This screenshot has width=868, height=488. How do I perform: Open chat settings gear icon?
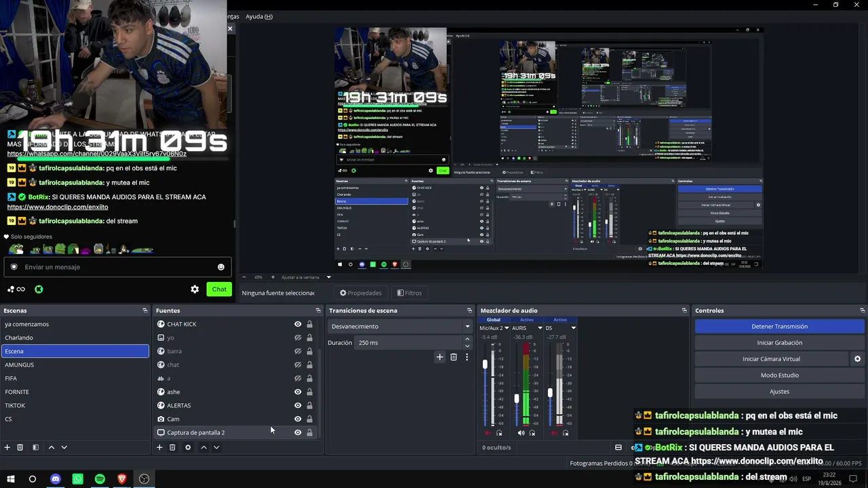[x=195, y=289]
